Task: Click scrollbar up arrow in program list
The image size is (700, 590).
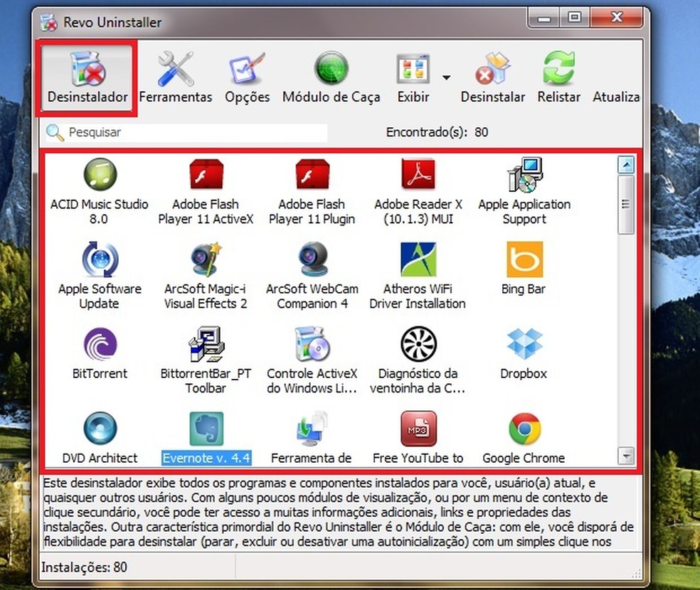Action: coord(626,165)
